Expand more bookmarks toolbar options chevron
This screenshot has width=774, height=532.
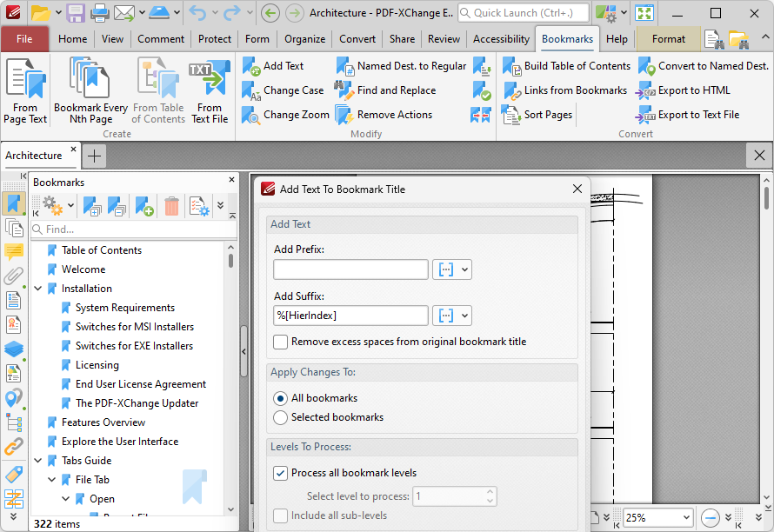point(220,205)
